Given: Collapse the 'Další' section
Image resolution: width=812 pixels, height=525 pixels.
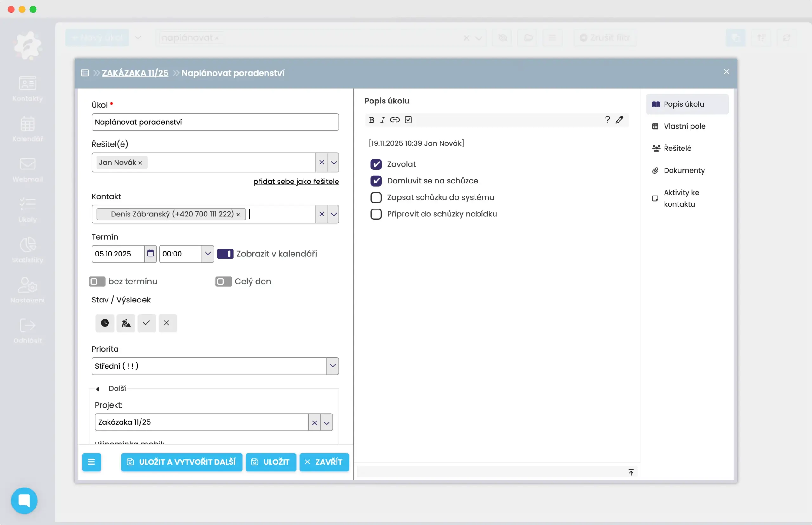Looking at the screenshot, I should click(98, 389).
